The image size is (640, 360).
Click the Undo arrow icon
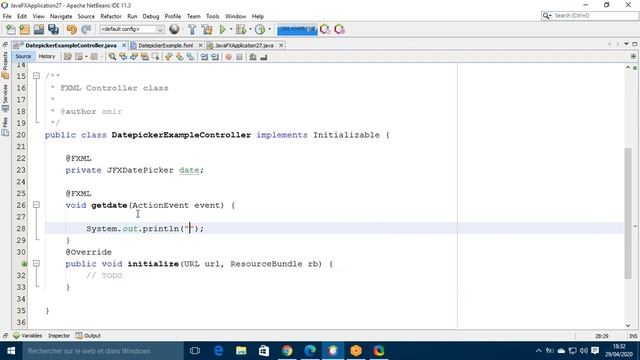pyautogui.click(x=71, y=29)
